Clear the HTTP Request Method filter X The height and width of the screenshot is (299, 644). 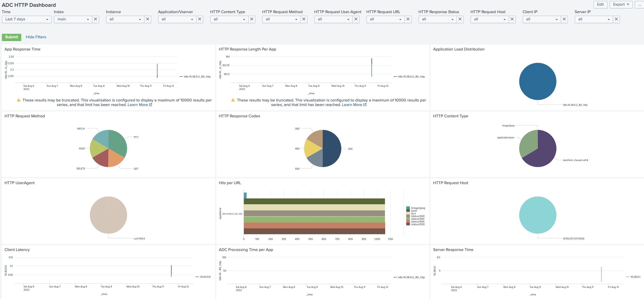(304, 19)
